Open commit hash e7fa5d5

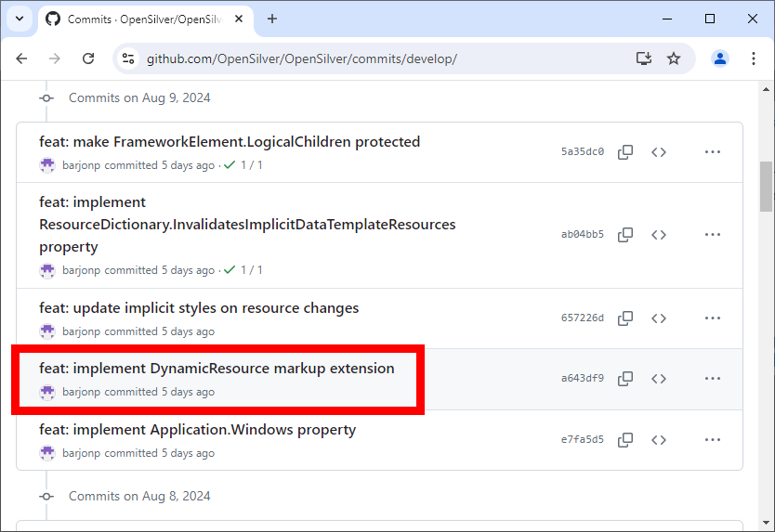[x=583, y=439]
